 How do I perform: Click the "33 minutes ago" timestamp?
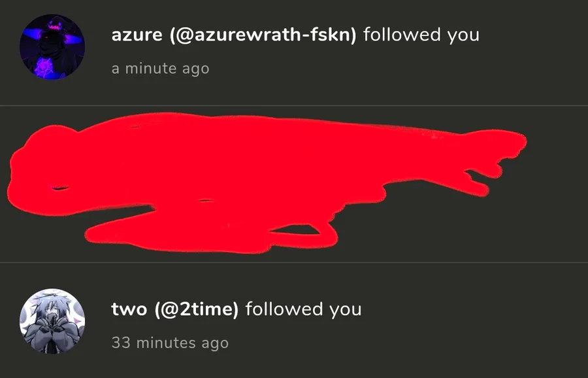tap(170, 343)
